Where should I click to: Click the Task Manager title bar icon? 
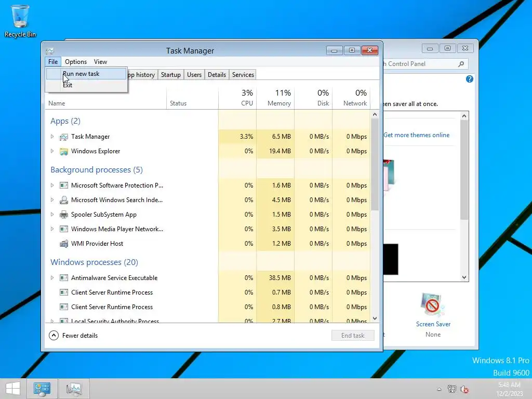tap(50, 51)
